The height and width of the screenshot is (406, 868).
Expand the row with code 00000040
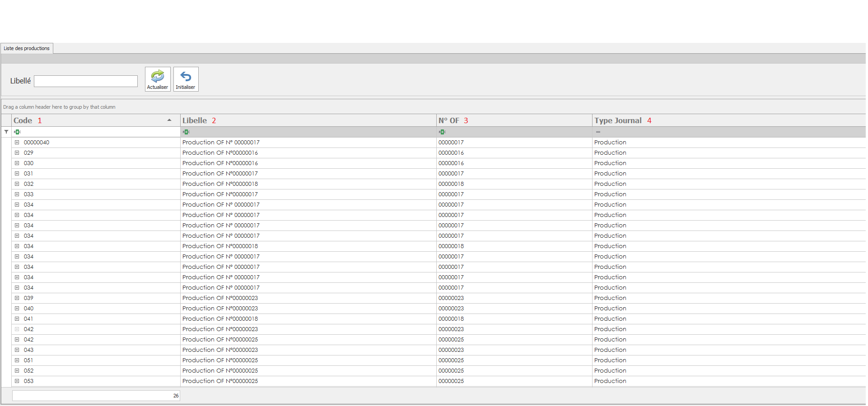pyautogui.click(x=17, y=143)
